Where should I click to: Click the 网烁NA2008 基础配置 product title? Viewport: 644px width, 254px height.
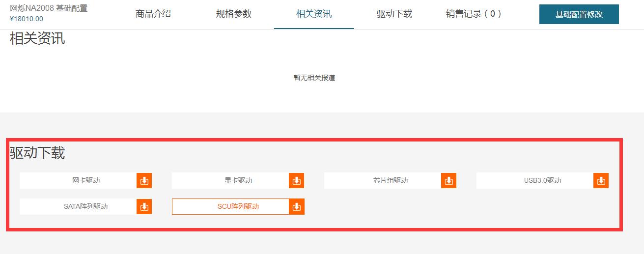pyautogui.click(x=49, y=8)
